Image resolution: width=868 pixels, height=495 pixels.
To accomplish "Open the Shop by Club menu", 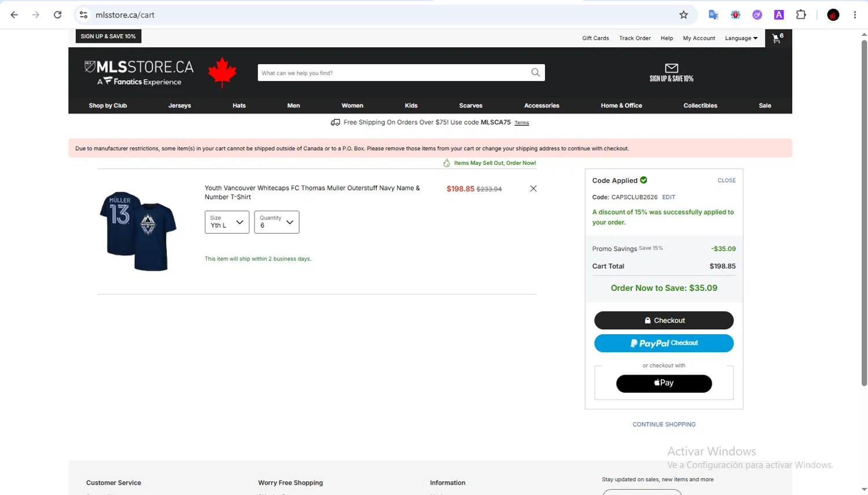I will pos(108,106).
